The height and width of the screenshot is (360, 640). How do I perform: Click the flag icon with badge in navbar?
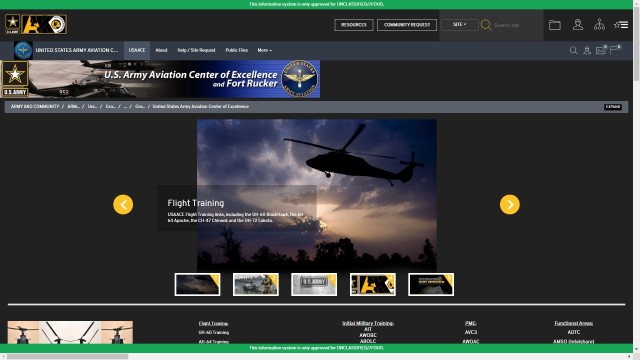coord(615,49)
